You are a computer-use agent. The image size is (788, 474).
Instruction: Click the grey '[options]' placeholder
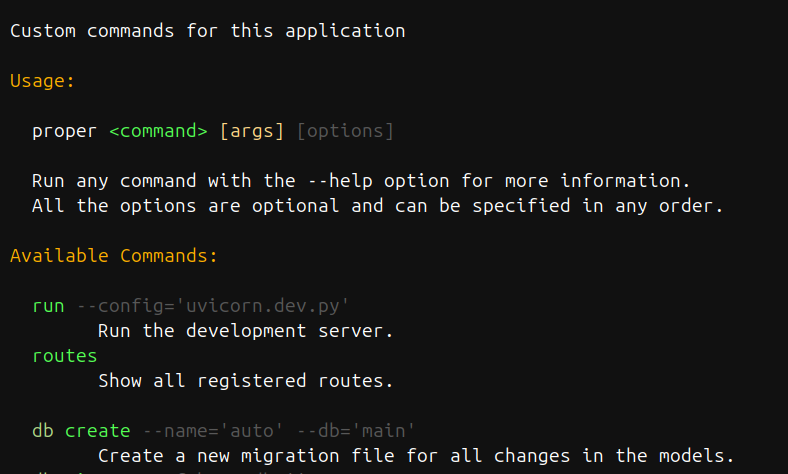tap(345, 131)
